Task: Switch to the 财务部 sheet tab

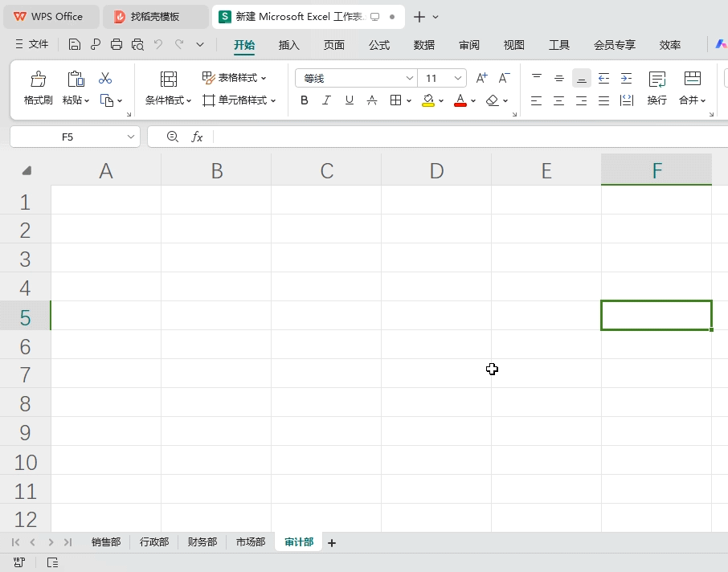Action: (x=202, y=541)
